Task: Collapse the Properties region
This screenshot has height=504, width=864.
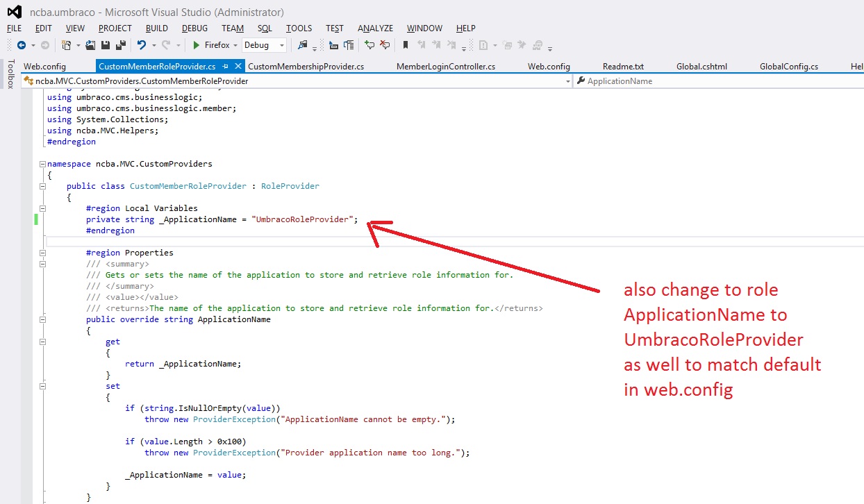Action: (43, 253)
